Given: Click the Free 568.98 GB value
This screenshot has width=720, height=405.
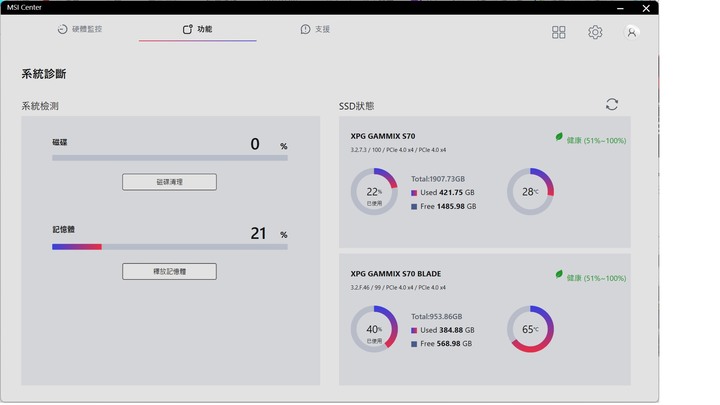Looking at the screenshot, I should pyautogui.click(x=446, y=343).
